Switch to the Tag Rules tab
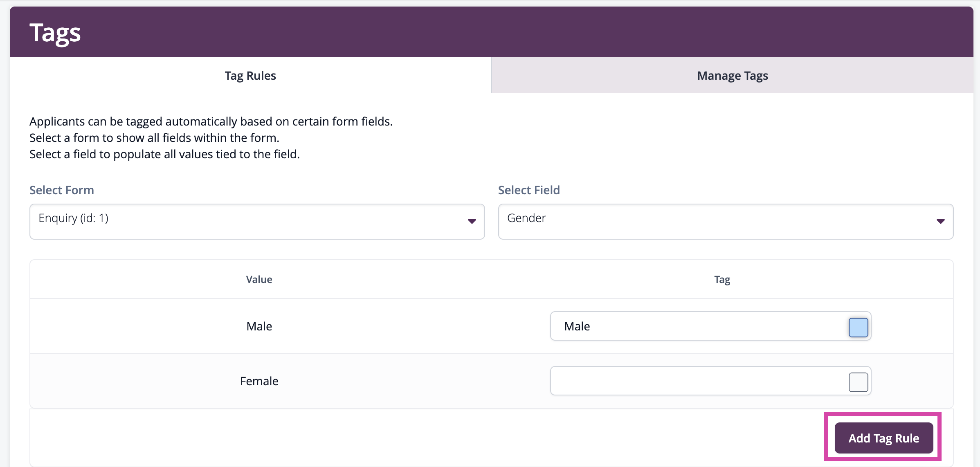Viewport: 980px width, 467px height. point(250,76)
